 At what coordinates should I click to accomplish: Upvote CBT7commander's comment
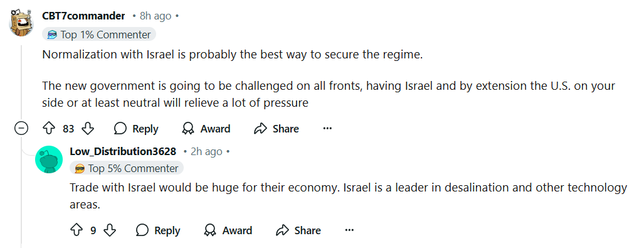(x=50, y=129)
